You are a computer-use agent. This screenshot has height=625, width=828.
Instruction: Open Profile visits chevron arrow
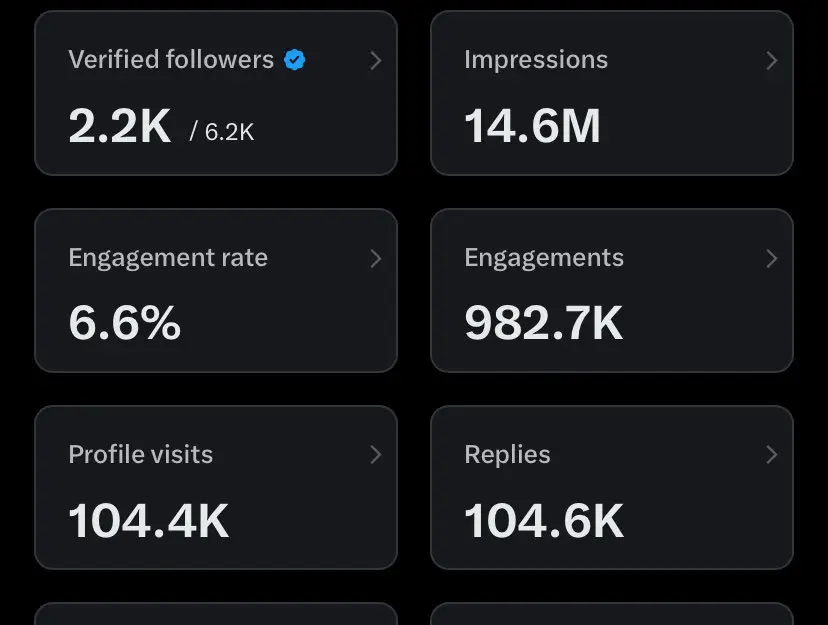(x=376, y=455)
